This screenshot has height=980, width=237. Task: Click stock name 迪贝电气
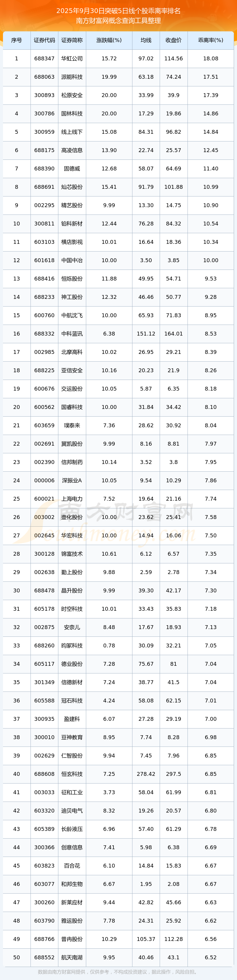click(72, 810)
